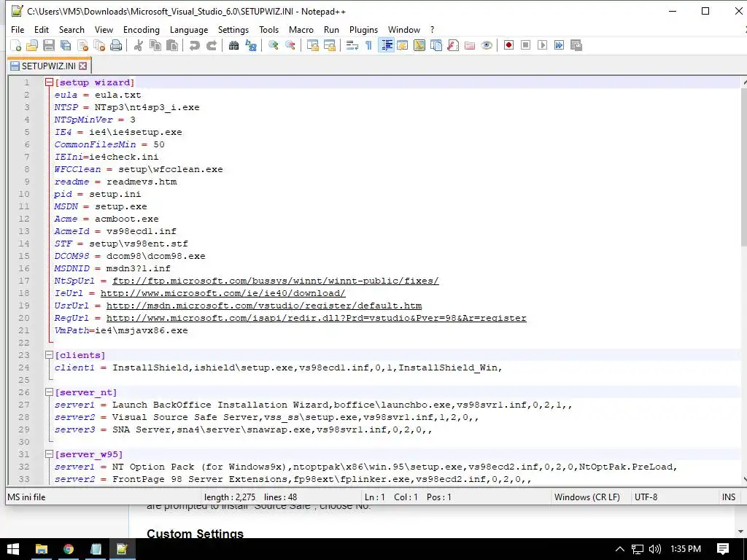Print the document with printer icon
The width and height of the screenshot is (747, 560).
[x=116, y=45]
